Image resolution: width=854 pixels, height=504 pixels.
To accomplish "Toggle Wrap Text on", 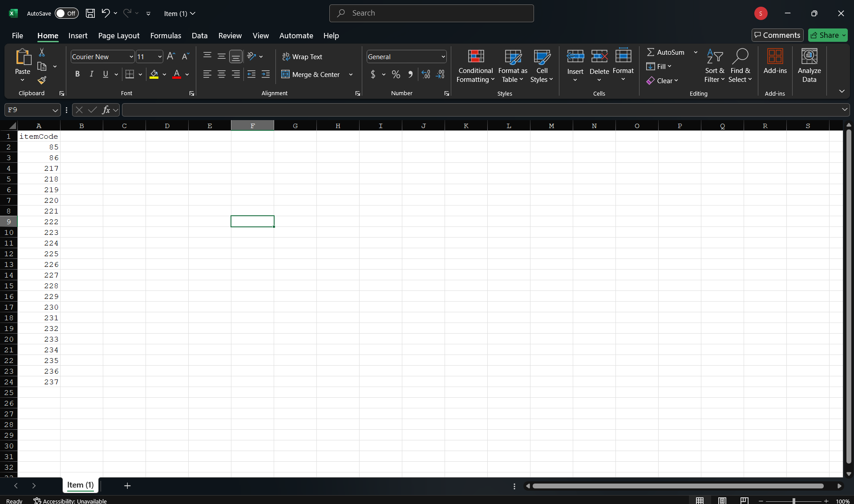I will (x=302, y=57).
